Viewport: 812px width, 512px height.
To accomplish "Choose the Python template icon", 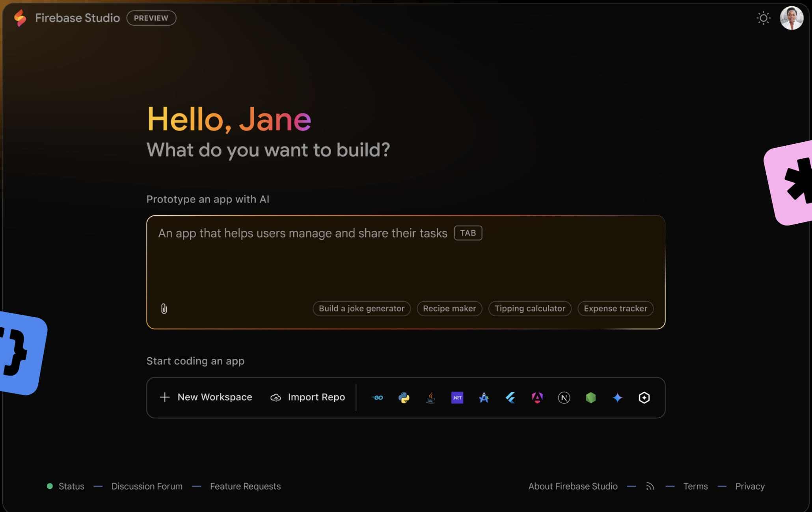I will 404,398.
